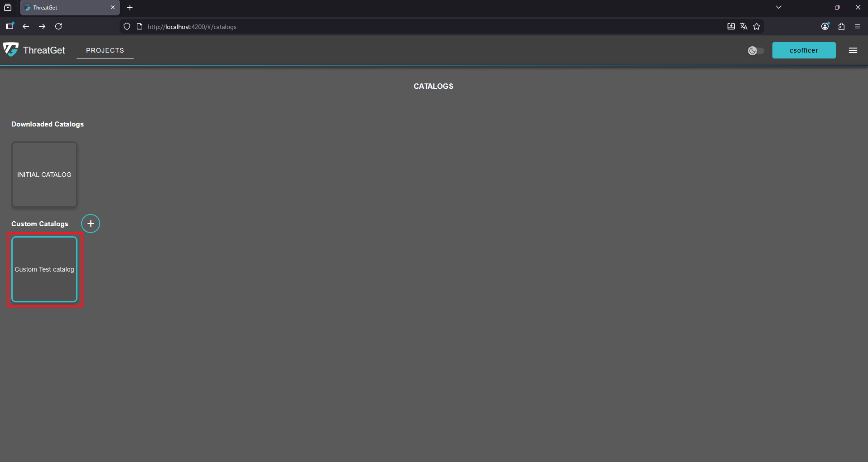The image size is (868, 462).
Task: Close the ThreatGet browser tab
Action: (x=113, y=8)
